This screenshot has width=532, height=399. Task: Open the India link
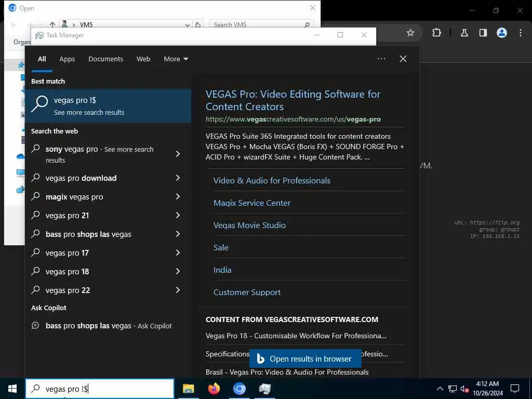coord(222,270)
